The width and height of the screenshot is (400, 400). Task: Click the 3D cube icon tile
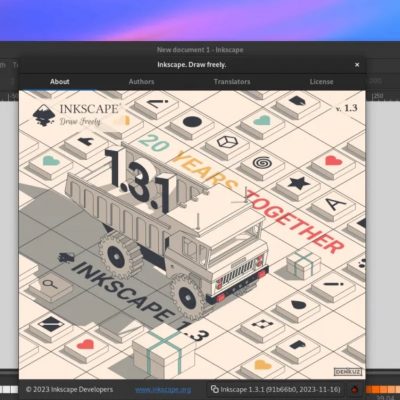tap(227, 142)
